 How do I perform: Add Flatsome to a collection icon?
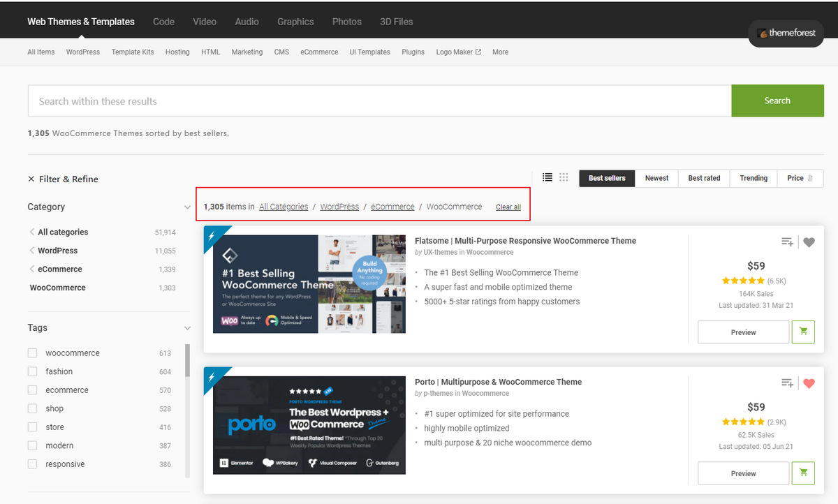787,242
